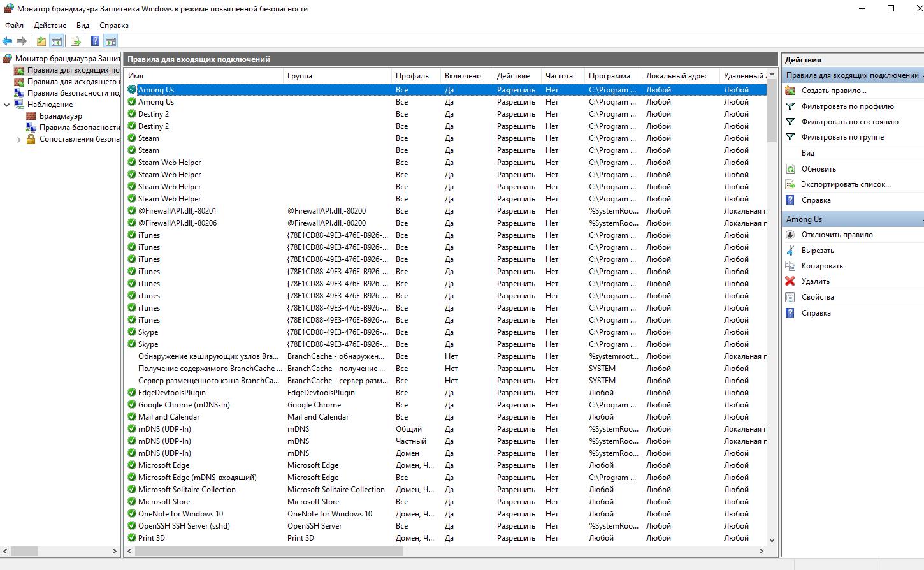The height and width of the screenshot is (570, 924).
Task: Click the green check icon of Google Chrome (mDNS-In)
Action: pyautogui.click(x=132, y=404)
